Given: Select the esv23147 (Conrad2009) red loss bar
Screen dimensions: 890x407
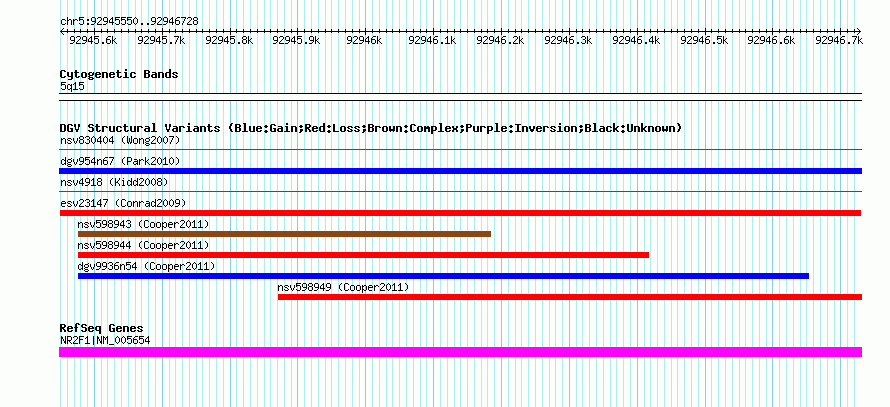Looking at the screenshot, I should 460,213.
